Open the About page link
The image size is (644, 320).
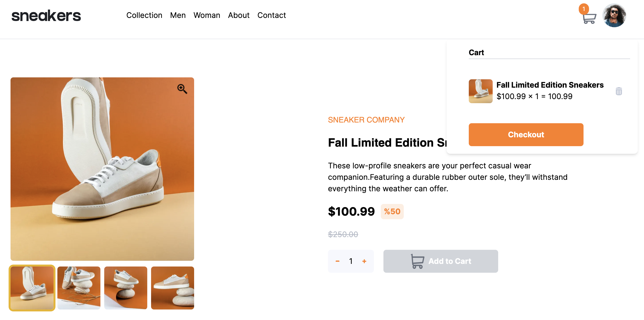click(239, 15)
